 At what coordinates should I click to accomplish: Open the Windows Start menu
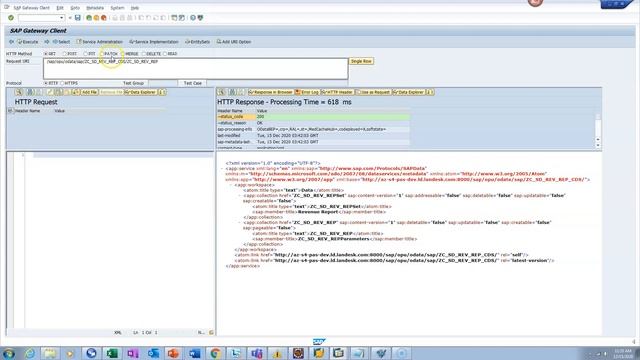point(9,353)
